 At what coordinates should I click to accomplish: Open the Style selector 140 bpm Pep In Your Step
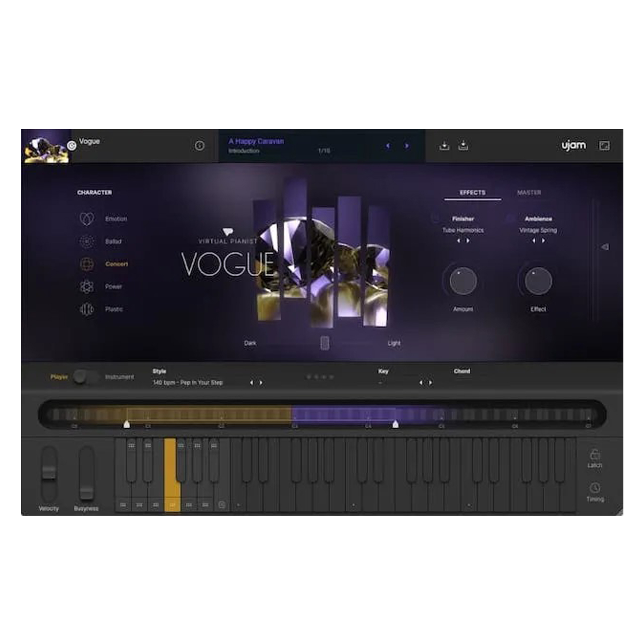[x=188, y=383]
